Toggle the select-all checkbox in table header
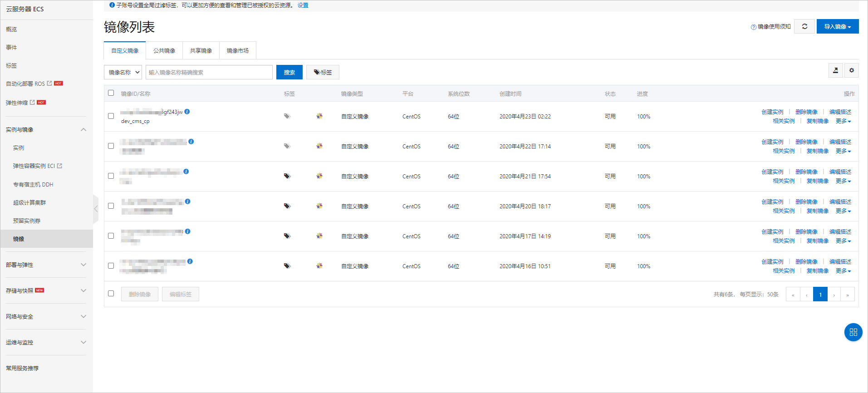The width and height of the screenshot is (868, 393). tap(111, 93)
